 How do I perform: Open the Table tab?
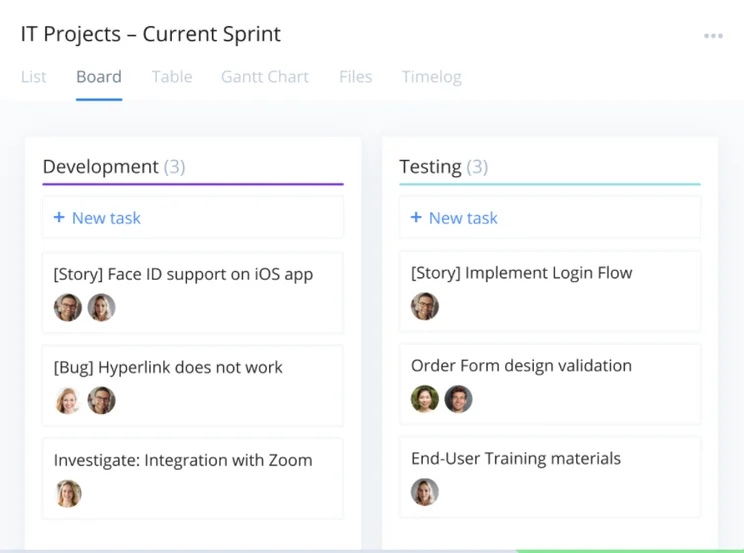172,76
